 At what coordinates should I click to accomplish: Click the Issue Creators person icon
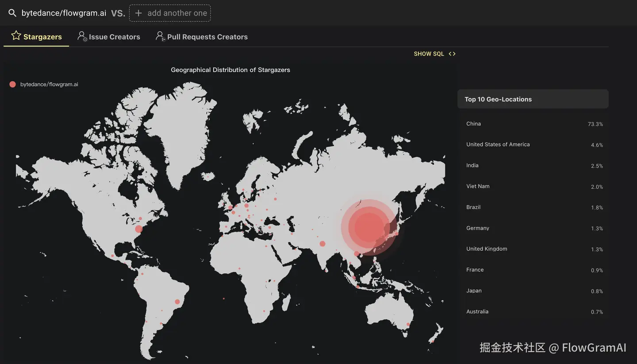point(82,36)
